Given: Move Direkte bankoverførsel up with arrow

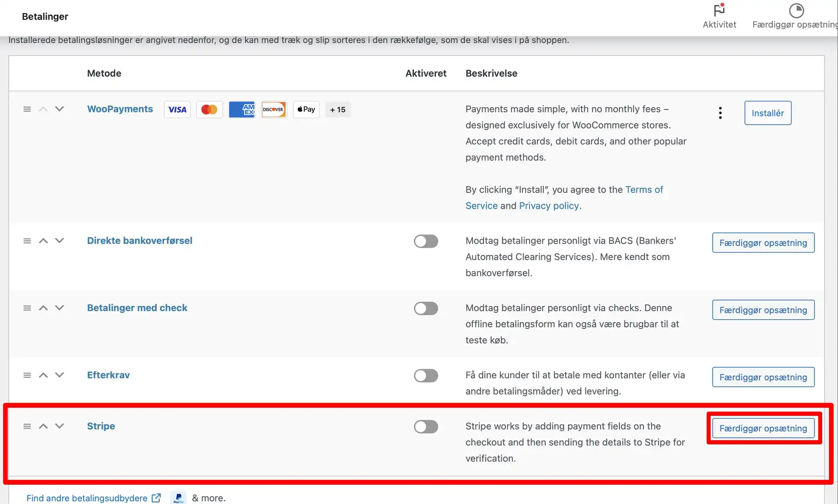Looking at the screenshot, I should tap(43, 241).
